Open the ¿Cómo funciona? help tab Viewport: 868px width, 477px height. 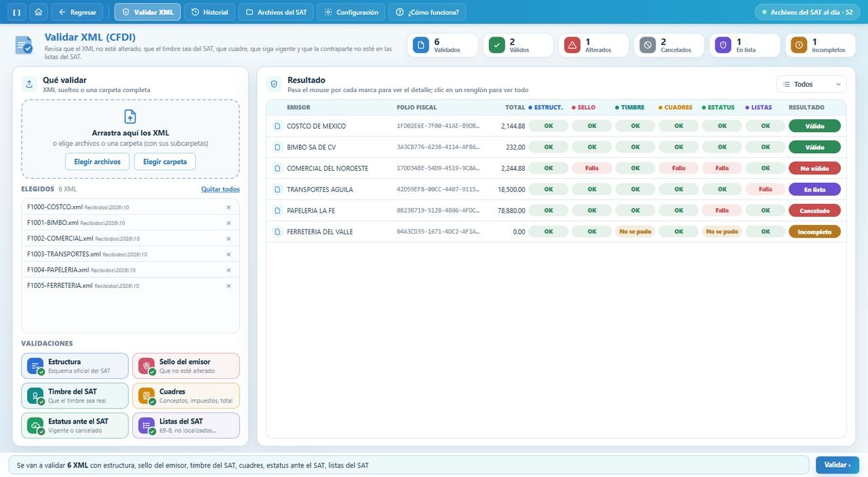point(427,12)
